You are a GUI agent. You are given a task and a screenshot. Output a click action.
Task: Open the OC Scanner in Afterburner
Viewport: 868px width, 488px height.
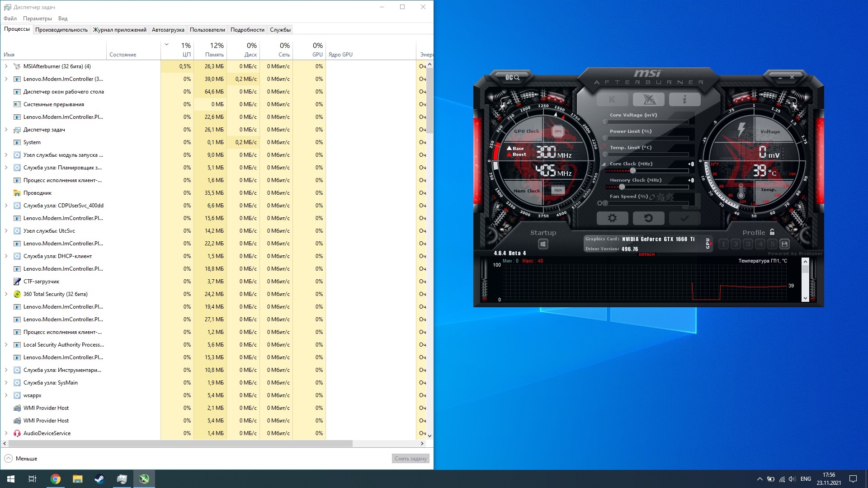tap(512, 77)
